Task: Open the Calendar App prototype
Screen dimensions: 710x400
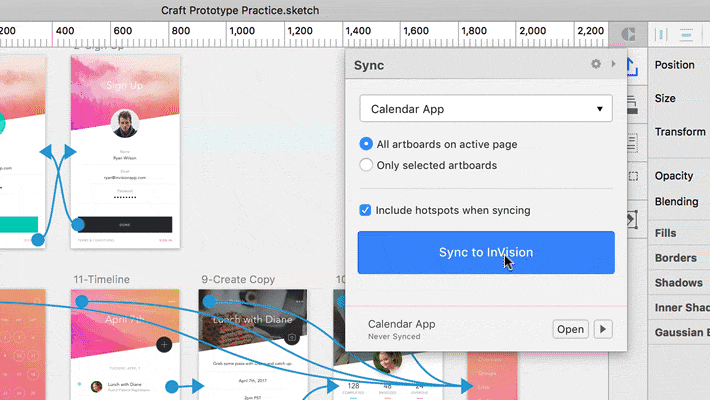Action: click(570, 329)
